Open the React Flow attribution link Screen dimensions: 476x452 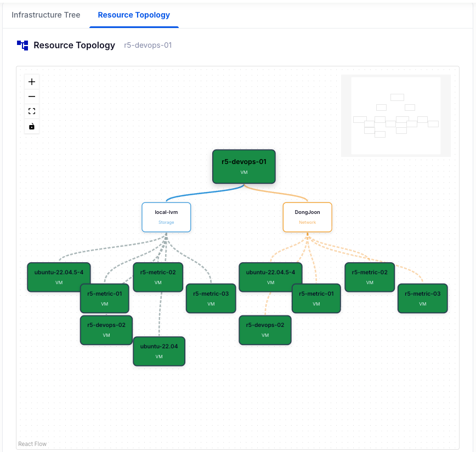(32, 444)
